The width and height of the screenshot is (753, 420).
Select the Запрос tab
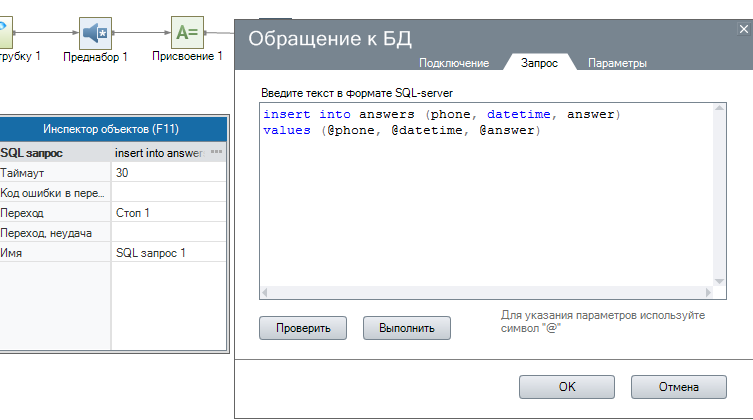pyautogui.click(x=540, y=63)
